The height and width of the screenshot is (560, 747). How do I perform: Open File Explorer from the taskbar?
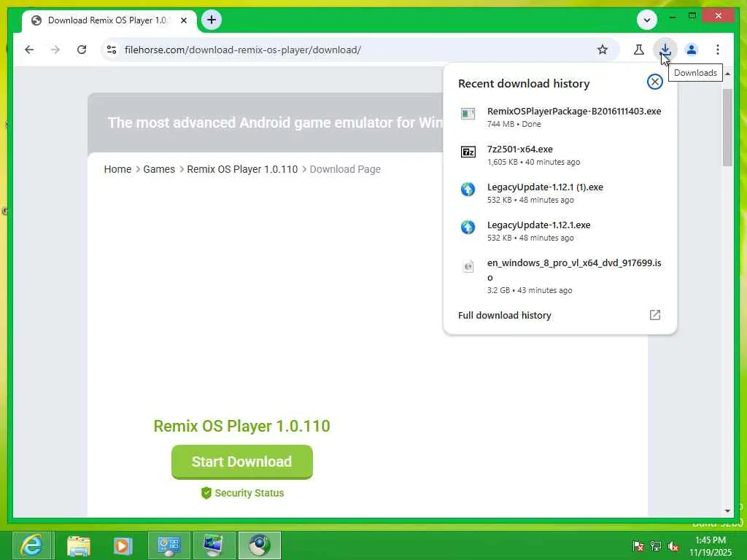click(x=79, y=545)
